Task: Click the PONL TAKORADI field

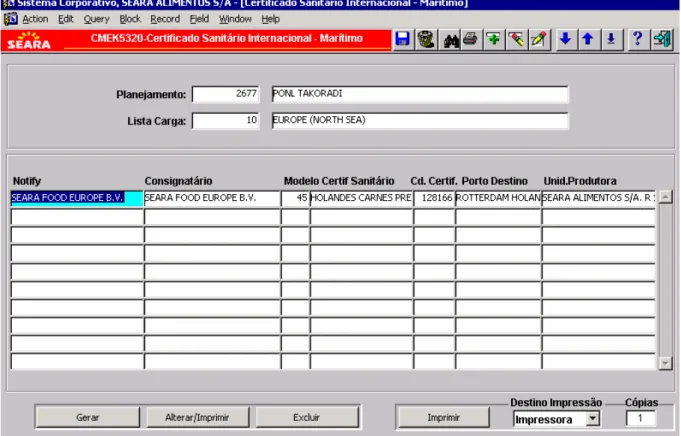Action: pos(420,94)
